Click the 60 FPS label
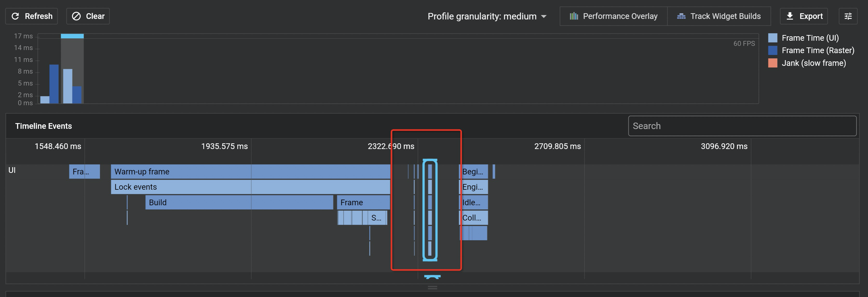The width and height of the screenshot is (868, 297). (744, 43)
